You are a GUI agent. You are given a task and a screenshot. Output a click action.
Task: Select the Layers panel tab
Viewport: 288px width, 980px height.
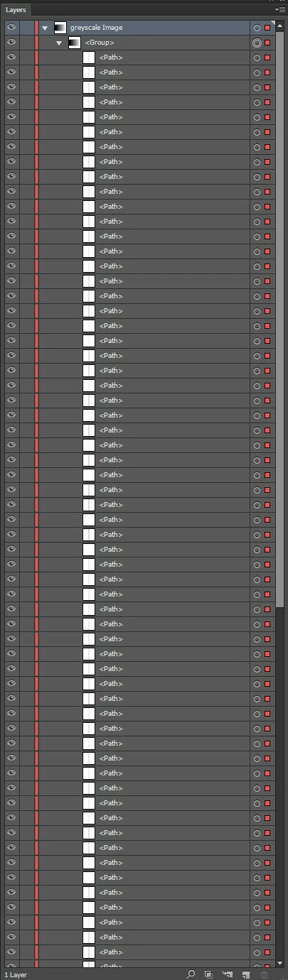point(16,10)
